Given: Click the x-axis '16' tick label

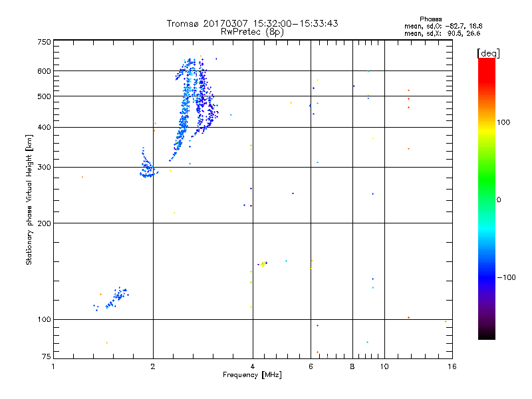Looking at the screenshot, I should 452,366.
